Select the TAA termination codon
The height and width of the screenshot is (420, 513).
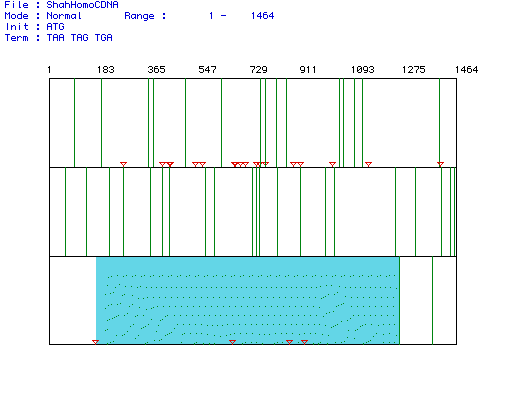pyautogui.click(x=55, y=38)
